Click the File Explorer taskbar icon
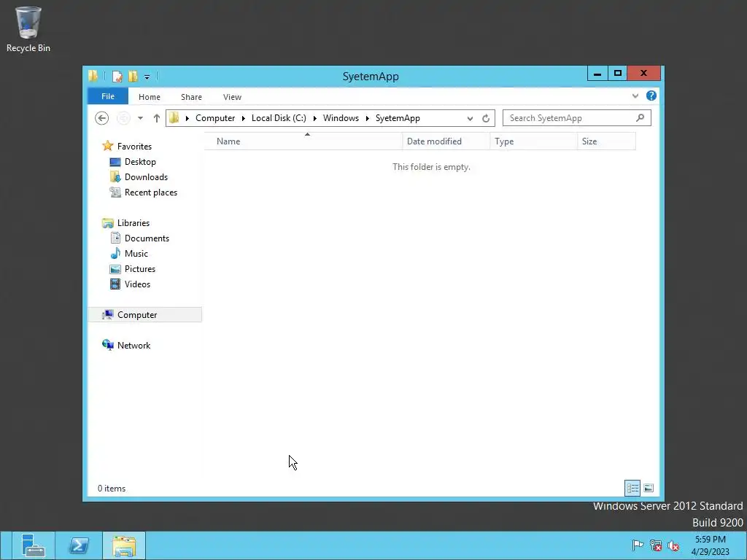The height and width of the screenshot is (560, 747). [x=124, y=545]
